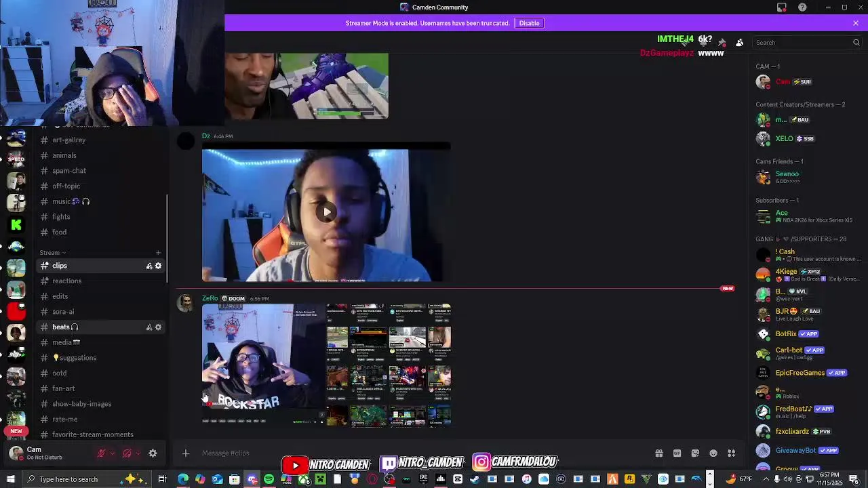Collapse the Stream category
868x488 pixels.
point(52,253)
